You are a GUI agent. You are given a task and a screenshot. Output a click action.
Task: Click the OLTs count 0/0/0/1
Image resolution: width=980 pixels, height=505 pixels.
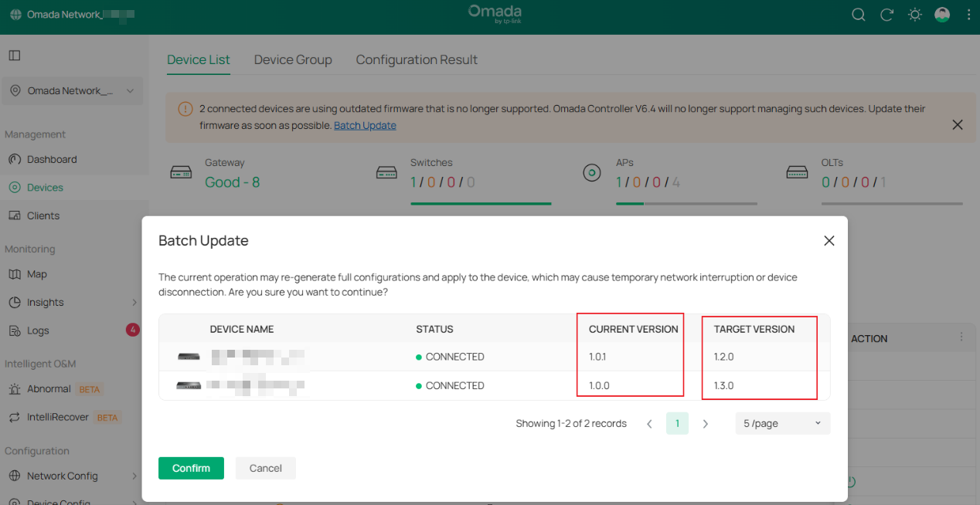click(x=854, y=183)
